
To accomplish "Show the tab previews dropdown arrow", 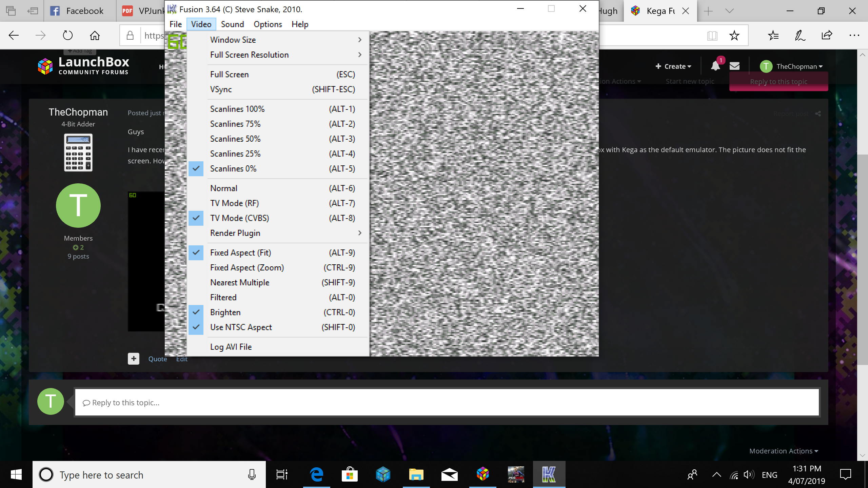I will [x=730, y=11].
